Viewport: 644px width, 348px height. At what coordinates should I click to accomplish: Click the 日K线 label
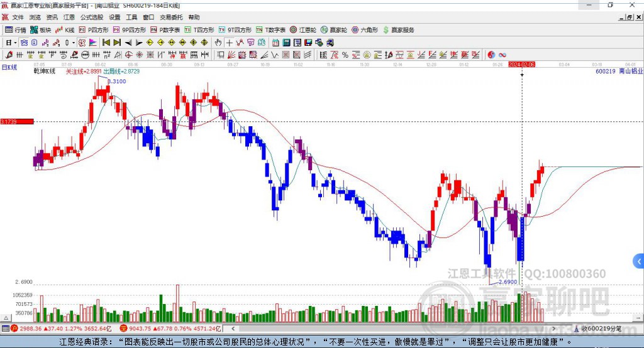point(9,67)
